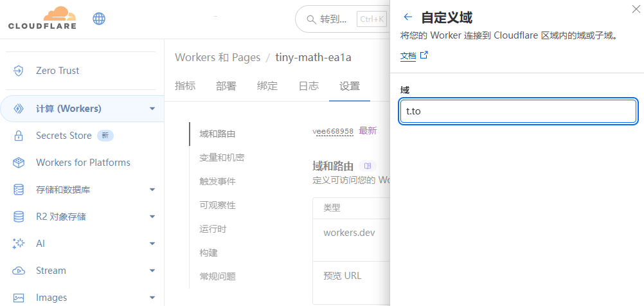Click the AI sparkle icon

coord(19,244)
